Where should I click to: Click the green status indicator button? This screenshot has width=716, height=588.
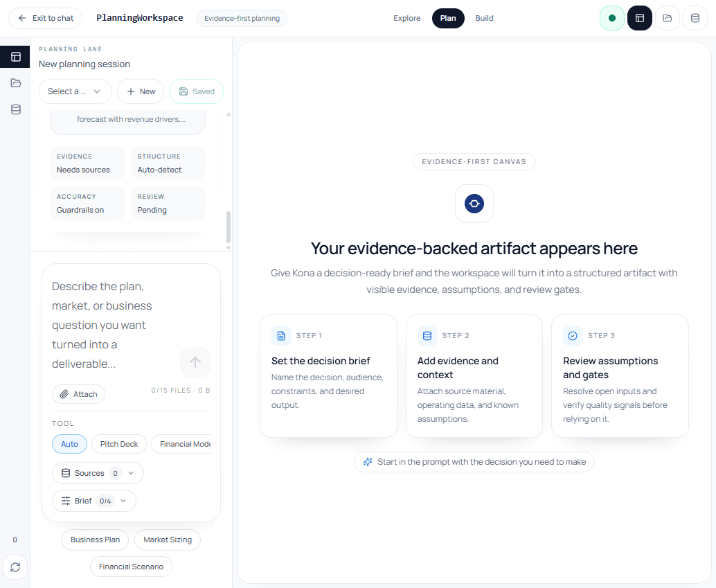[x=612, y=18]
